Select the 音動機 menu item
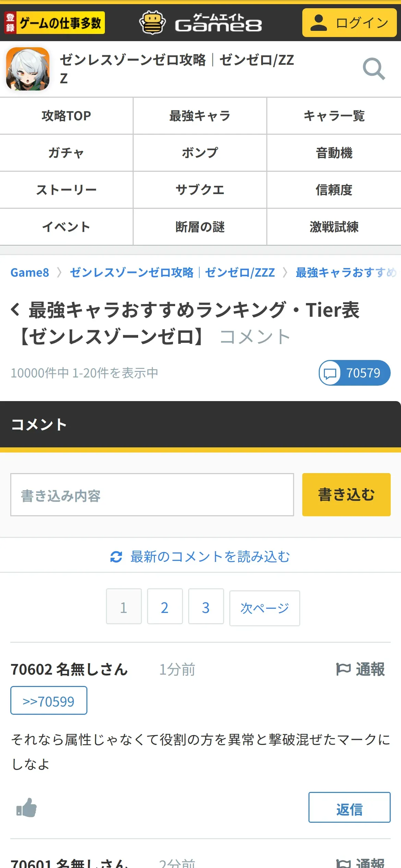Viewport: 401px width, 868px height. pos(334,153)
